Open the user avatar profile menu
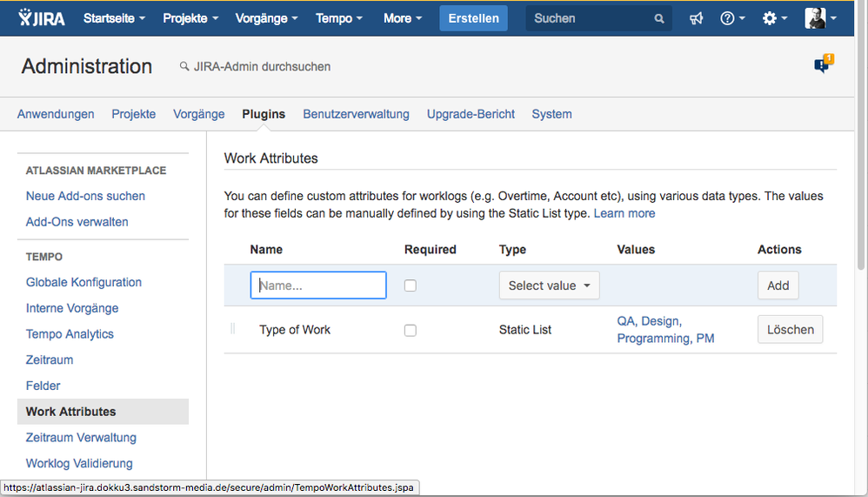The width and height of the screenshot is (868, 497). pyautogui.click(x=820, y=18)
